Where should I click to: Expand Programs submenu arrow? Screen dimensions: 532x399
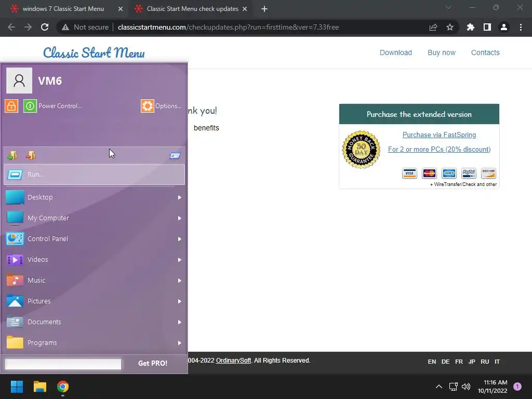[179, 343]
